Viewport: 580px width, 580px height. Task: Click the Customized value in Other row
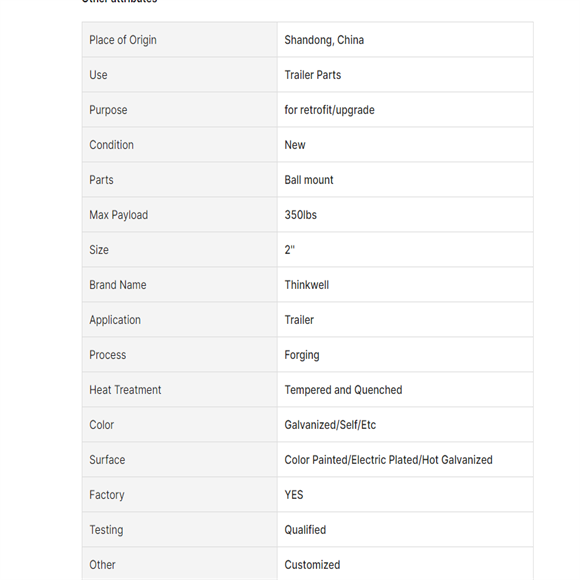tap(312, 565)
